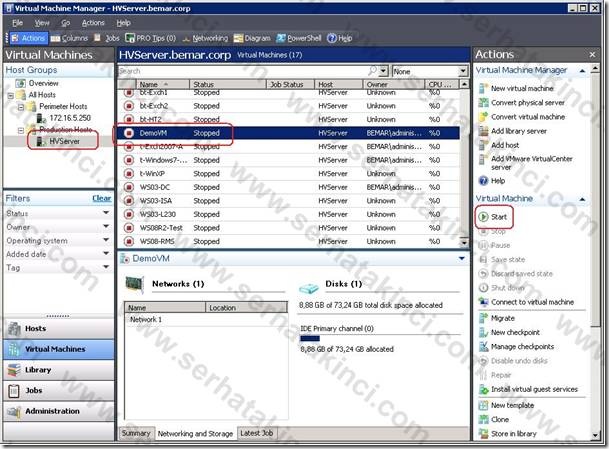The image size is (609, 449).
Task: Open the View menu
Action: [x=42, y=23]
